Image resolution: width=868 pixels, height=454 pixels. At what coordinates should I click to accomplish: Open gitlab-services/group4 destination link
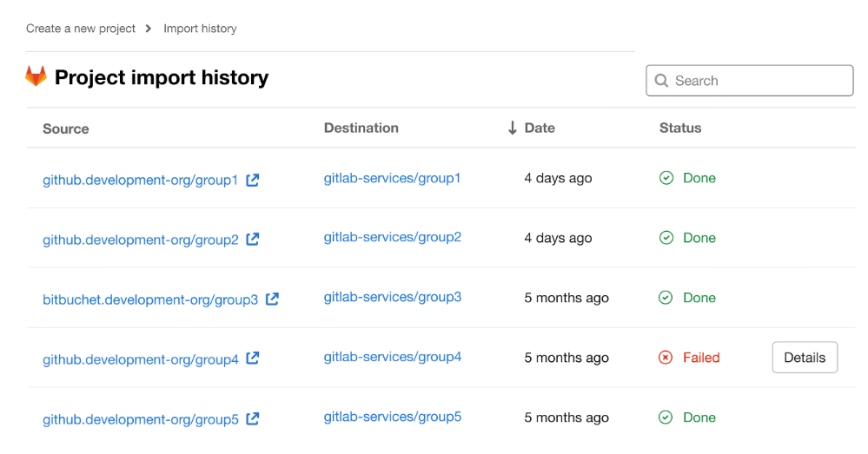pos(393,357)
